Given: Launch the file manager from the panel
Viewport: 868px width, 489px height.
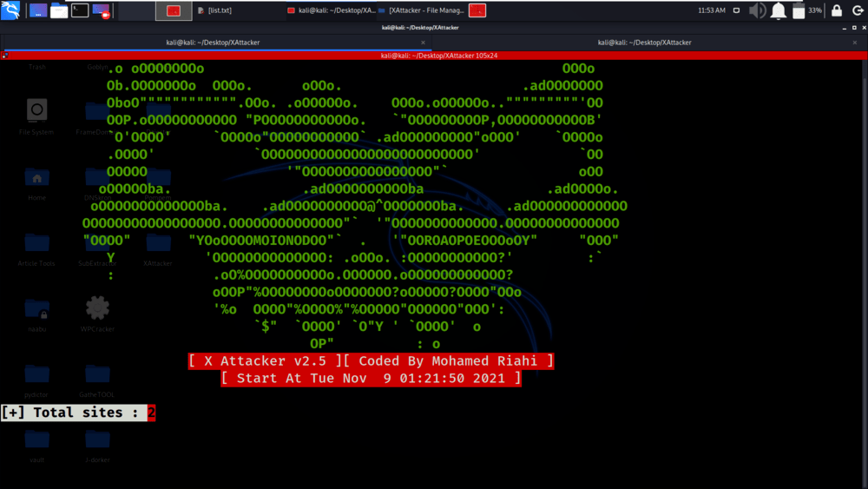Looking at the screenshot, I should [59, 10].
